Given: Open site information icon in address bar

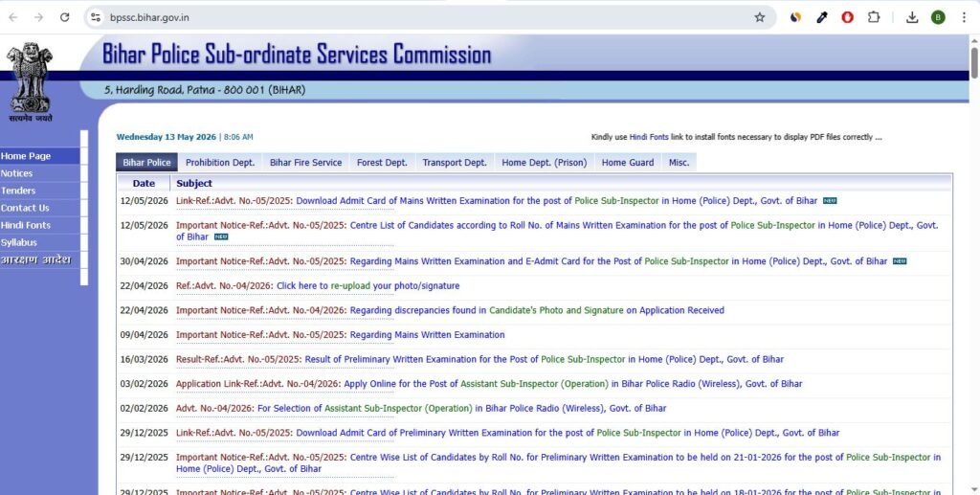Looking at the screenshot, I should tap(95, 17).
